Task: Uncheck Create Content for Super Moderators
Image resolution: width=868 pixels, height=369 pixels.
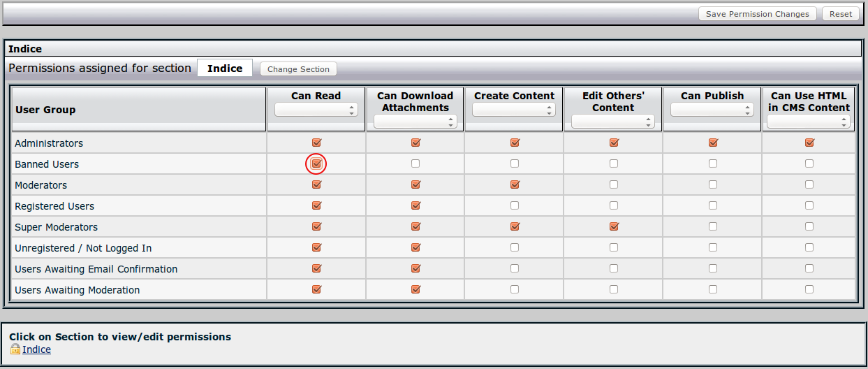Action: [515, 227]
